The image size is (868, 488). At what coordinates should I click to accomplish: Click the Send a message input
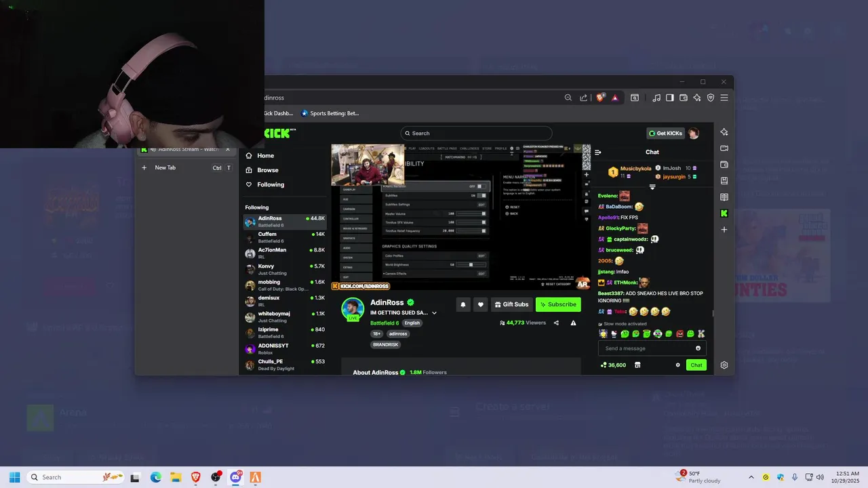(648, 348)
